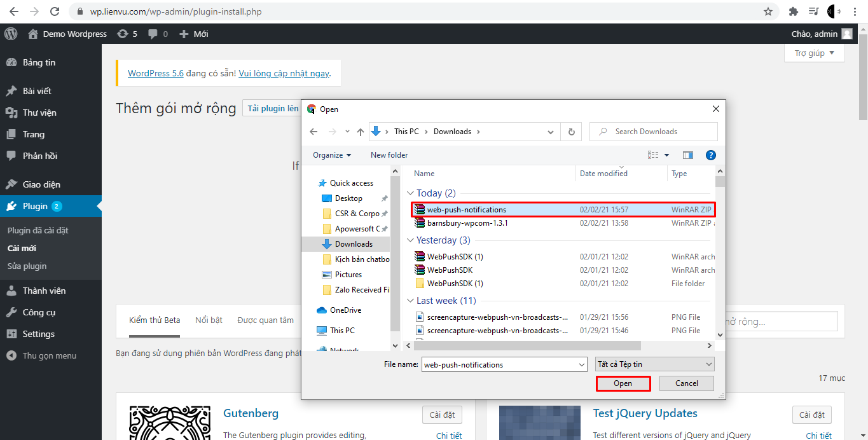Collapse the Today file group
Image resolution: width=868 pixels, height=440 pixels.
(x=411, y=193)
